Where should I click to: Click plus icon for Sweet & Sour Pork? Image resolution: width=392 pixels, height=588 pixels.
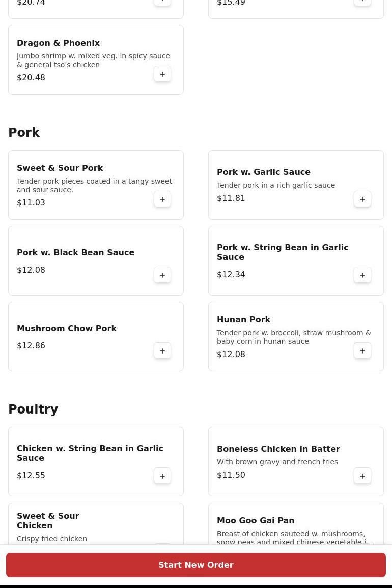[162, 199]
